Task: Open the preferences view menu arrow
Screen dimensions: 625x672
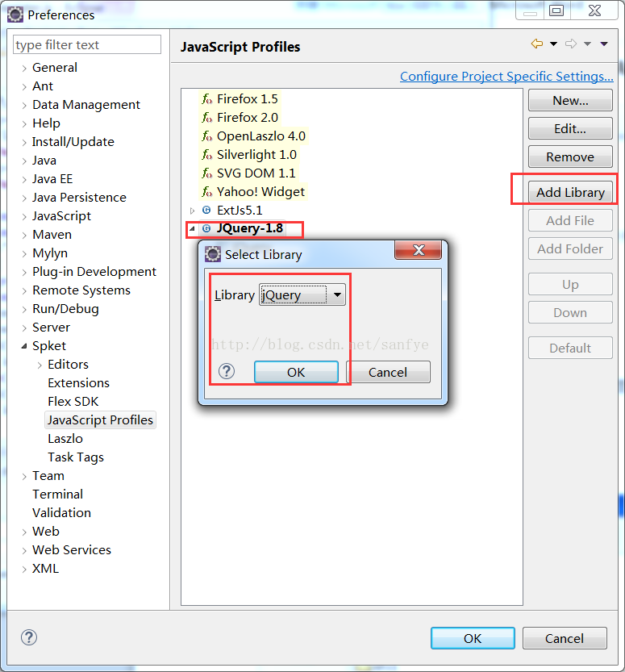Action: point(604,44)
